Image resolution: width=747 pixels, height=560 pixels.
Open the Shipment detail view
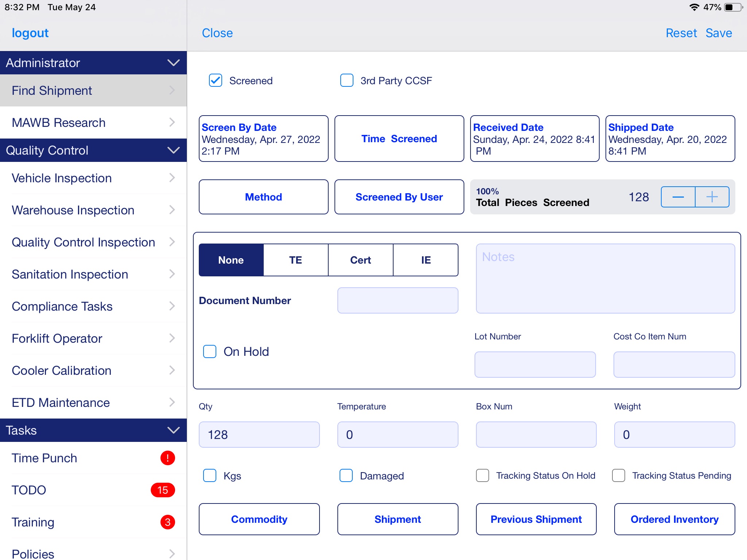pyautogui.click(x=398, y=519)
